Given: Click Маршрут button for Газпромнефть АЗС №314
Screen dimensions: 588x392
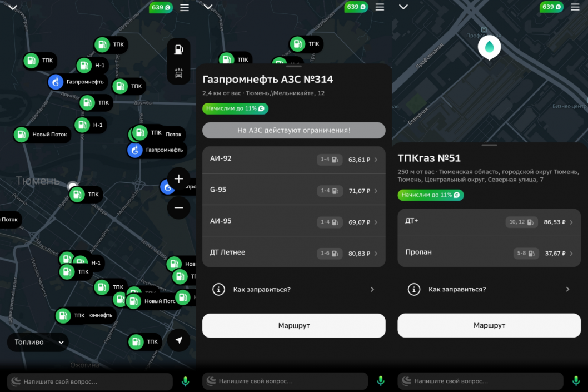Looking at the screenshot, I should (x=293, y=325).
